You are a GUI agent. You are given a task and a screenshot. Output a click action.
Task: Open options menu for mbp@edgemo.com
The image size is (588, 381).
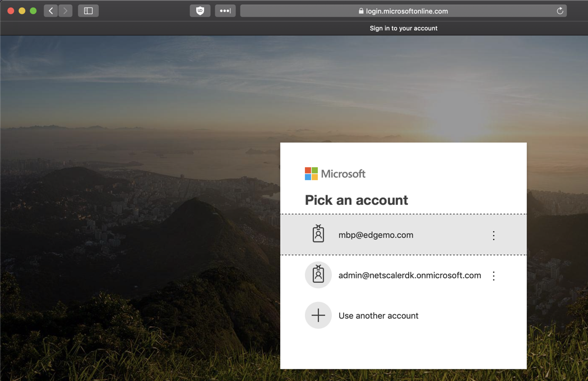[493, 235]
